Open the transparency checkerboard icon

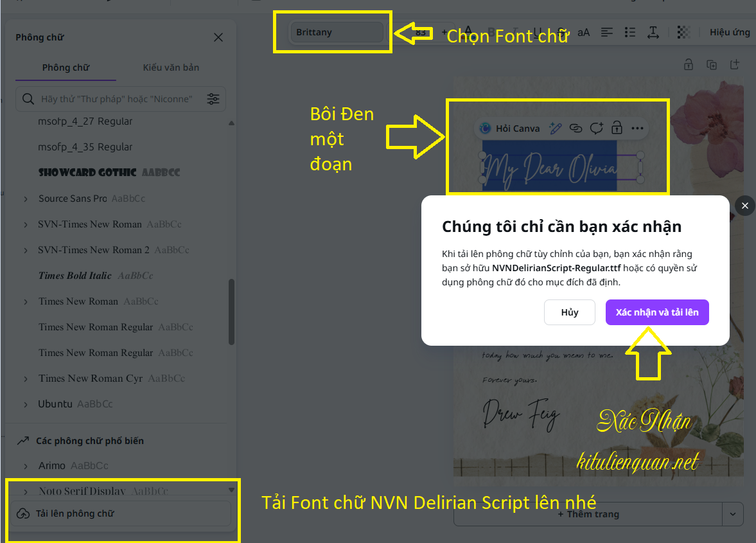(683, 32)
